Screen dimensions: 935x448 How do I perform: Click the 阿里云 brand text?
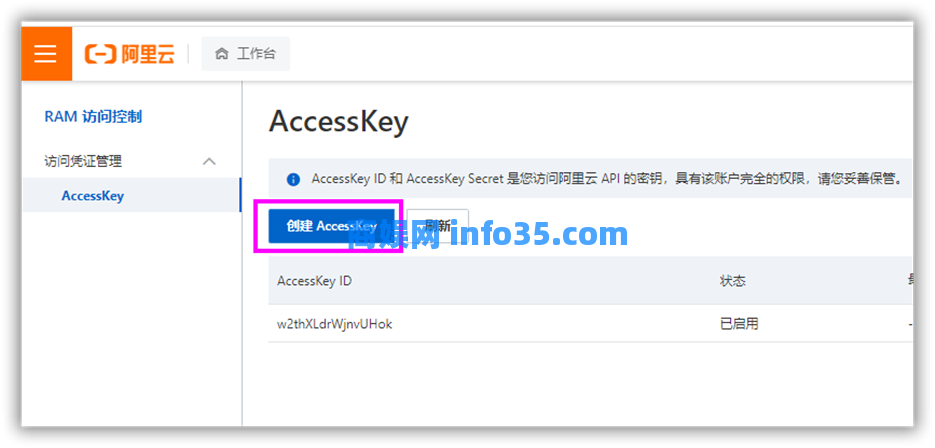148,54
